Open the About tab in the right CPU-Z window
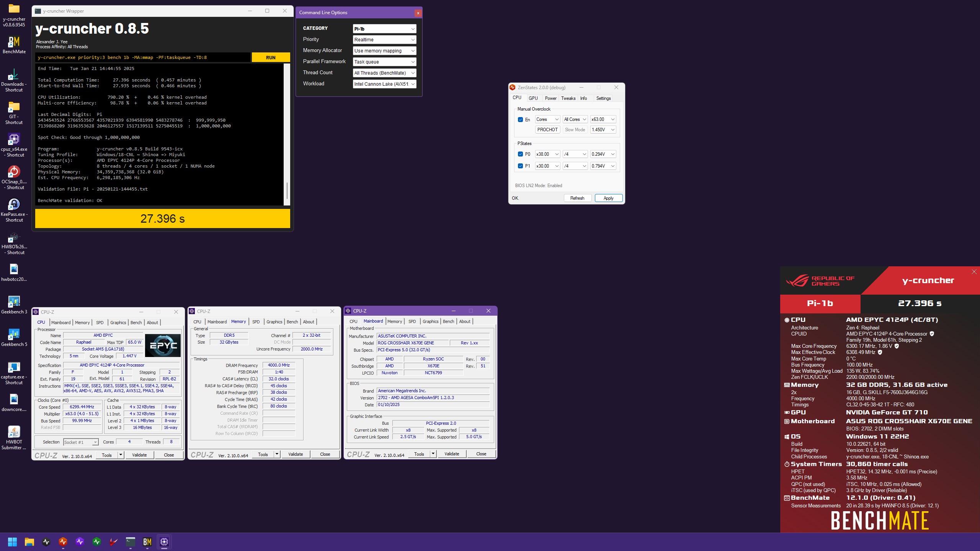Screen dimensions: 980x551 tap(465, 321)
